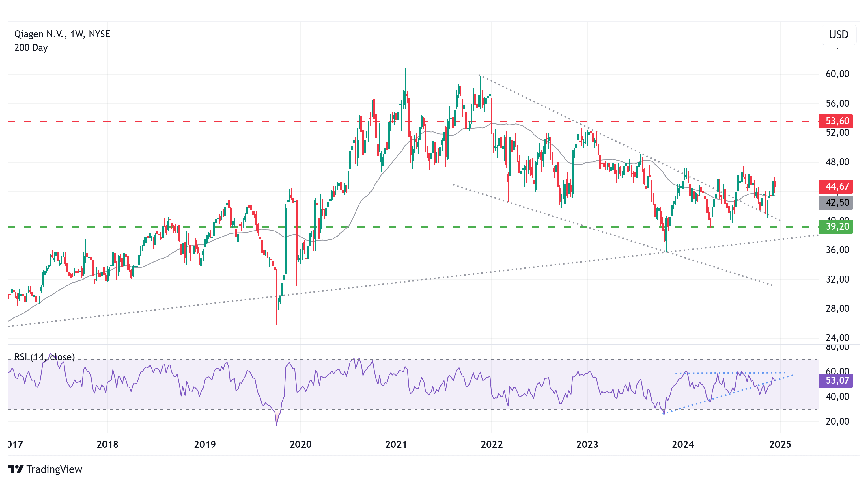The height and width of the screenshot is (483, 868).
Task: Click the TradingView wordmark text
Action: tap(54, 469)
